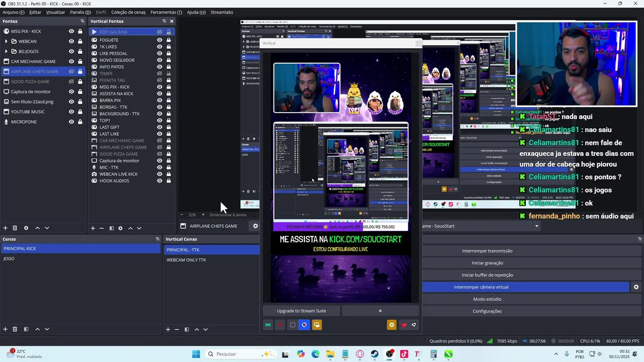Screen dimensions: 644x362
Task: Click the red heart icon
Action: click(404, 325)
